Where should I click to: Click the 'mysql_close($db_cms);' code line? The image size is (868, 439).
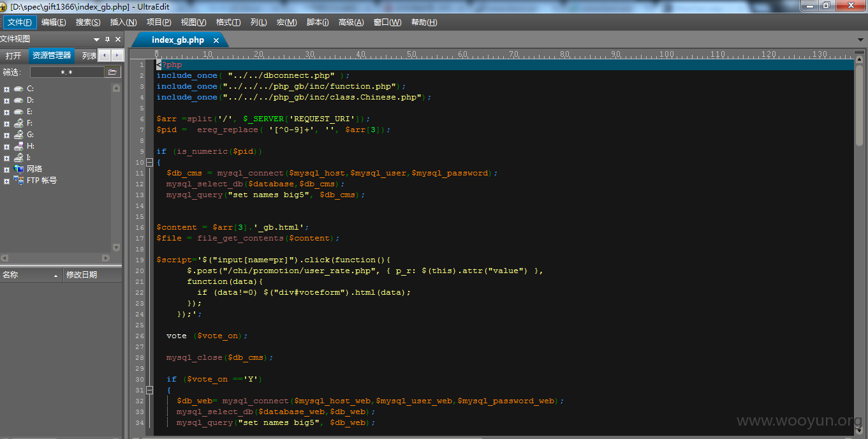[220, 357]
